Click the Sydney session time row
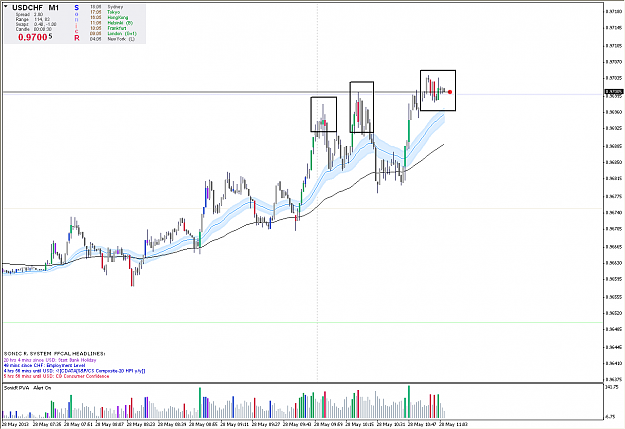Image resolution: width=625 pixels, height=429 pixels. coord(106,7)
